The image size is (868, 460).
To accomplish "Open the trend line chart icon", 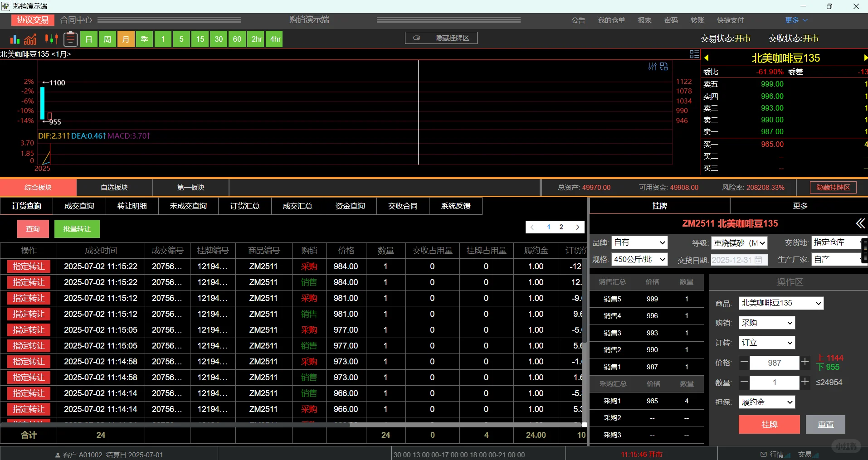I will [x=30, y=39].
